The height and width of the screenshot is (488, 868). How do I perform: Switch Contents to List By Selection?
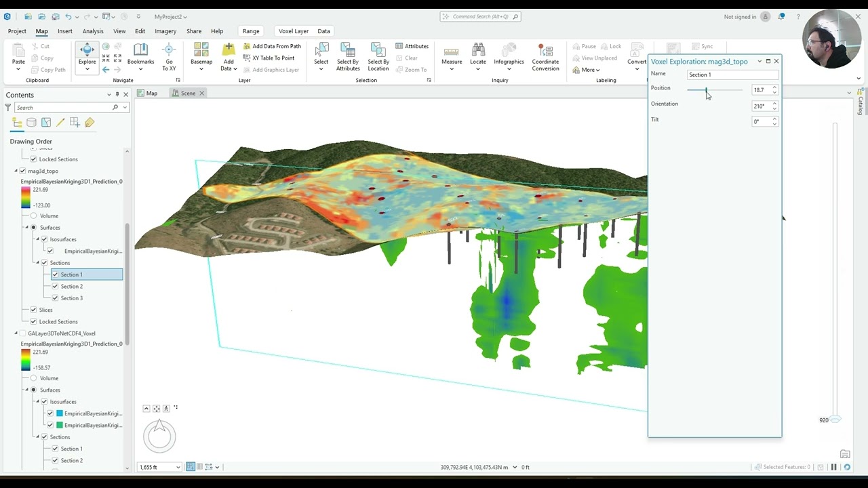click(x=46, y=123)
